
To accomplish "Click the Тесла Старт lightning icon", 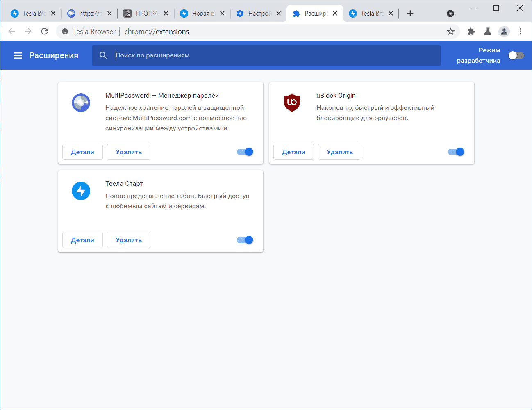I will [x=81, y=191].
